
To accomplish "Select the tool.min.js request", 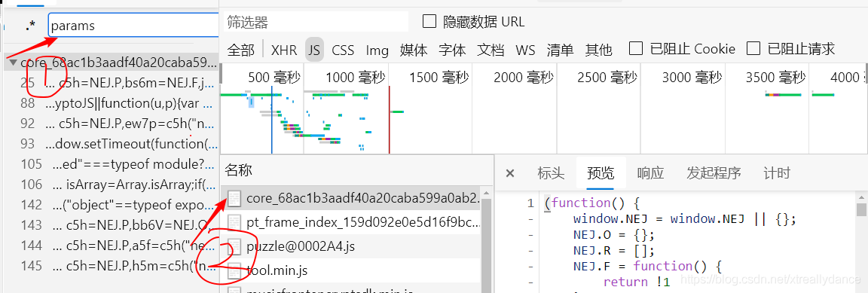I will tap(351, 271).
